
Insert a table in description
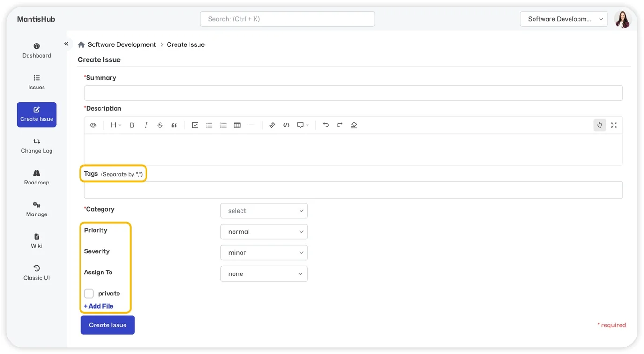tap(237, 125)
